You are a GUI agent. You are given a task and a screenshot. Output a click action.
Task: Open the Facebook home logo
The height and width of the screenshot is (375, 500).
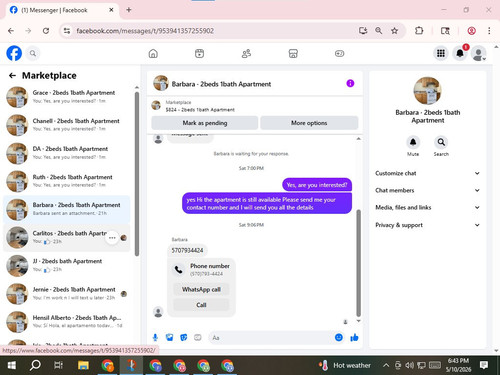point(14,53)
